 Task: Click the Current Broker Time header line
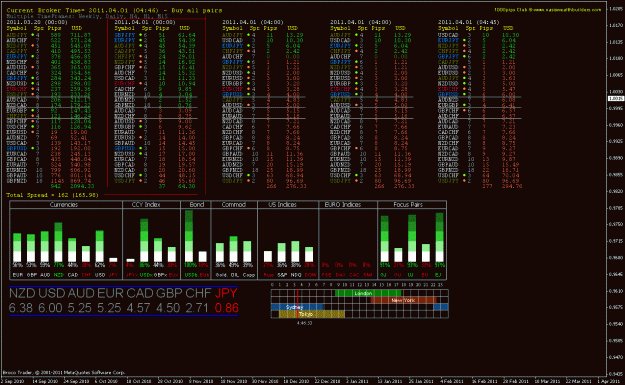(x=114, y=10)
